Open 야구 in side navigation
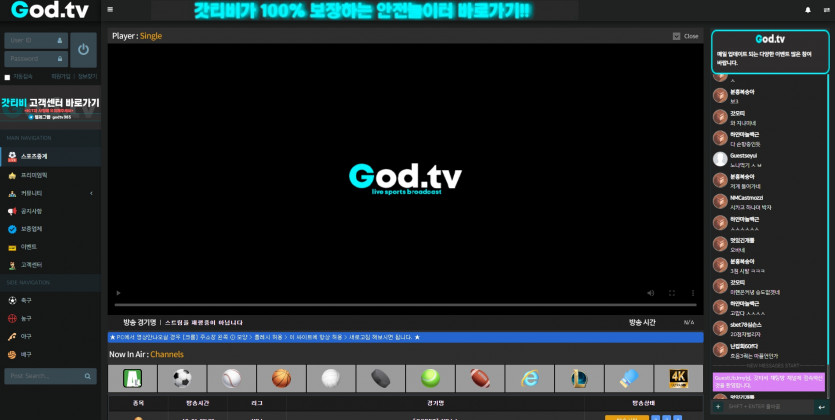 (x=51, y=336)
